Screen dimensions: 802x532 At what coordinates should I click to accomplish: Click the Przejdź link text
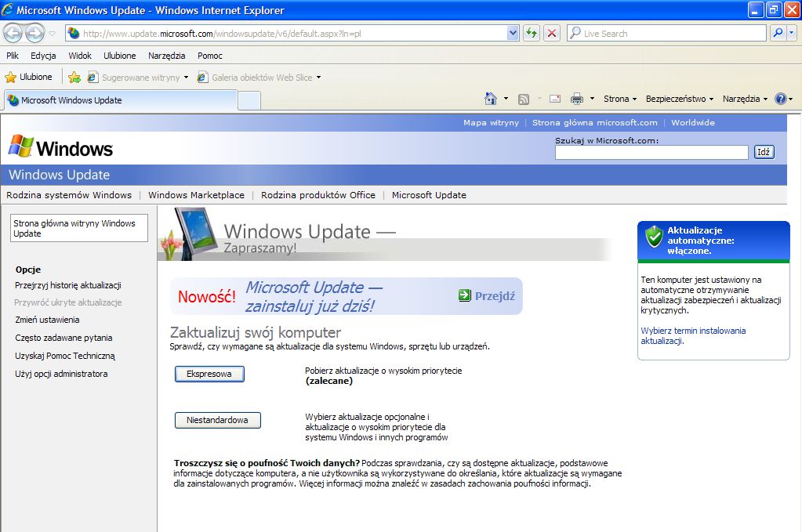tap(495, 296)
